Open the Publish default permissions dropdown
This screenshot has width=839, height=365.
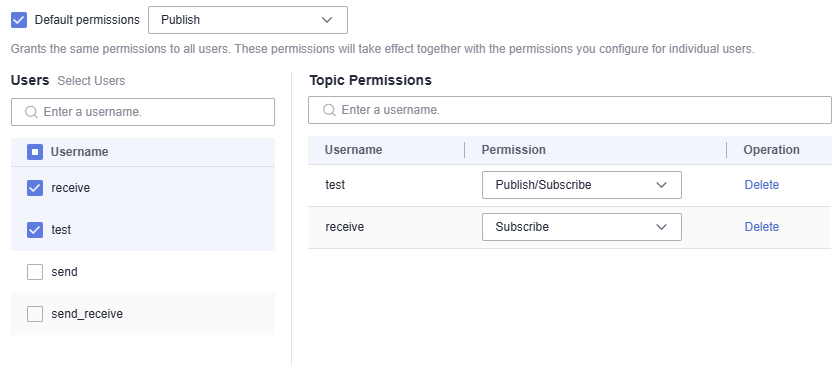click(248, 20)
